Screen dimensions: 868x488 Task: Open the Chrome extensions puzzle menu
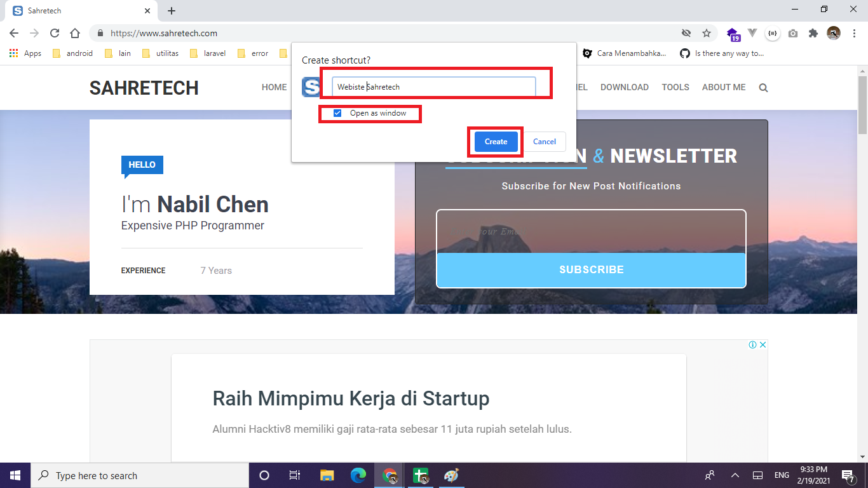[813, 32]
